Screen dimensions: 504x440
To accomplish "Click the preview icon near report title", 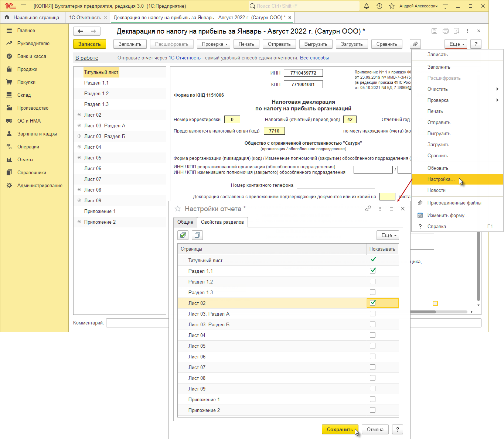I will tap(457, 31).
